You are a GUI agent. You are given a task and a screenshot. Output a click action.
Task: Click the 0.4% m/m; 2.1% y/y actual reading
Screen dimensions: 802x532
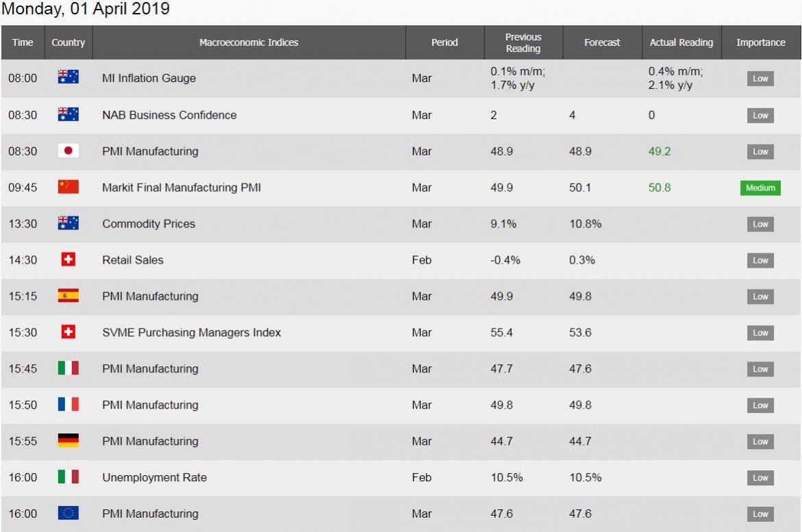click(x=676, y=78)
